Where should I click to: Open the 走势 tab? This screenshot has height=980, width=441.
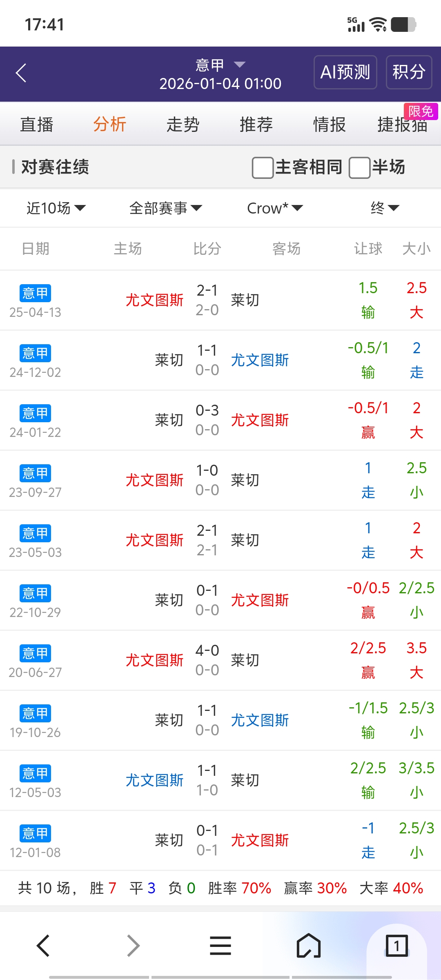183,125
